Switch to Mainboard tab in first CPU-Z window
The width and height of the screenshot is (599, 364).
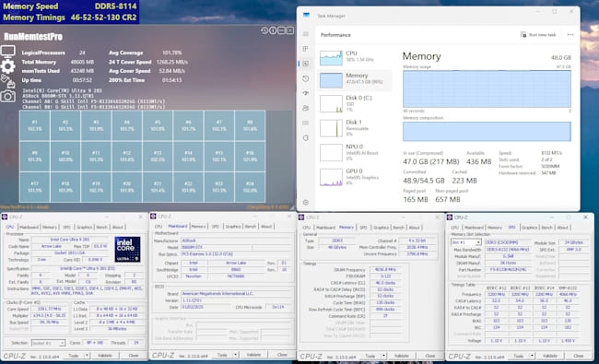29,227
